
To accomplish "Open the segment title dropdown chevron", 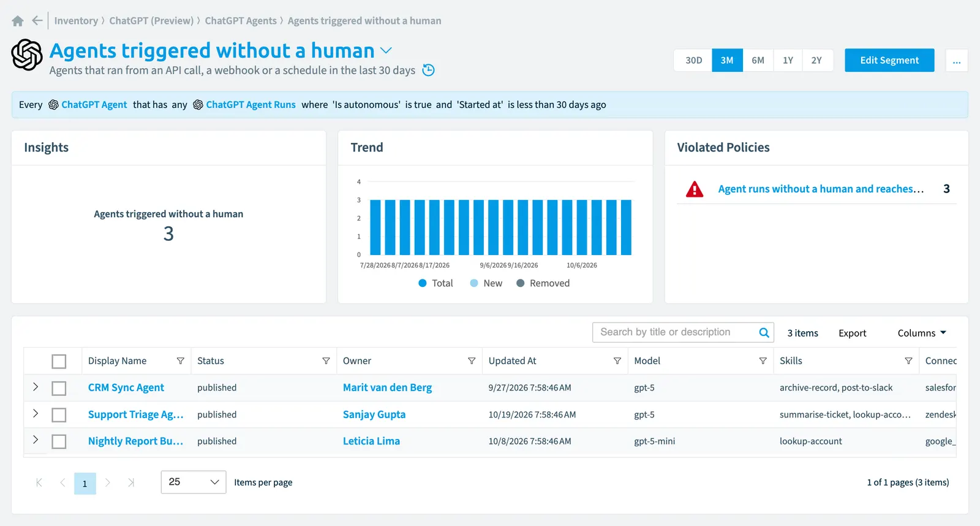I will tap(386, 50).
